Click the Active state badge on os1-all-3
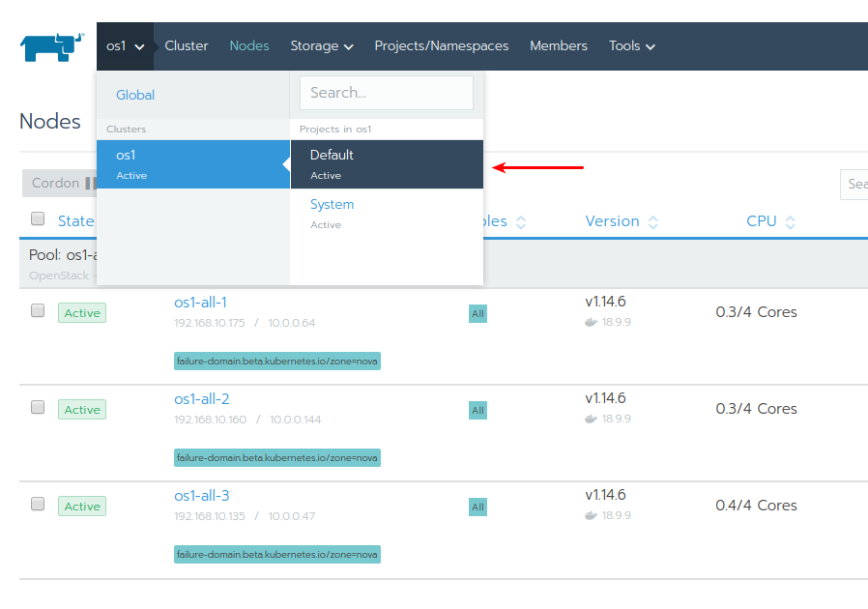Viewport: 868px width, 609px height. point(81,506)
